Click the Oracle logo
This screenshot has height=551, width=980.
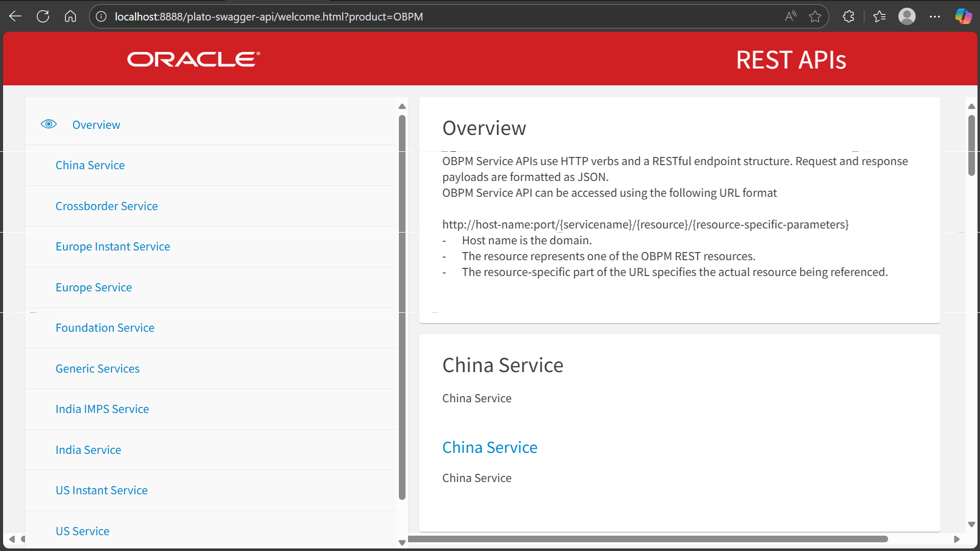(194, 59)
